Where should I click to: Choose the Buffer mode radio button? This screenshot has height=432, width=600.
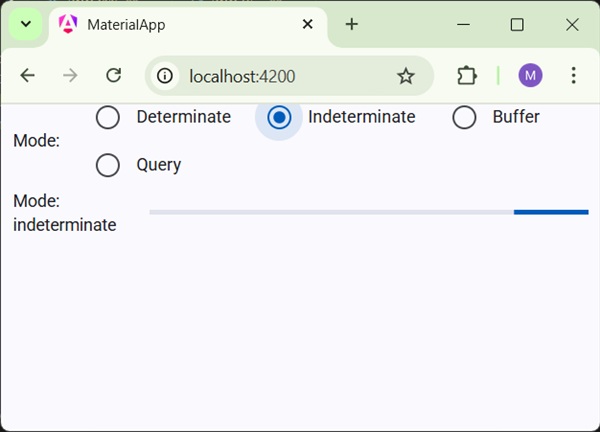click(464, 117)
